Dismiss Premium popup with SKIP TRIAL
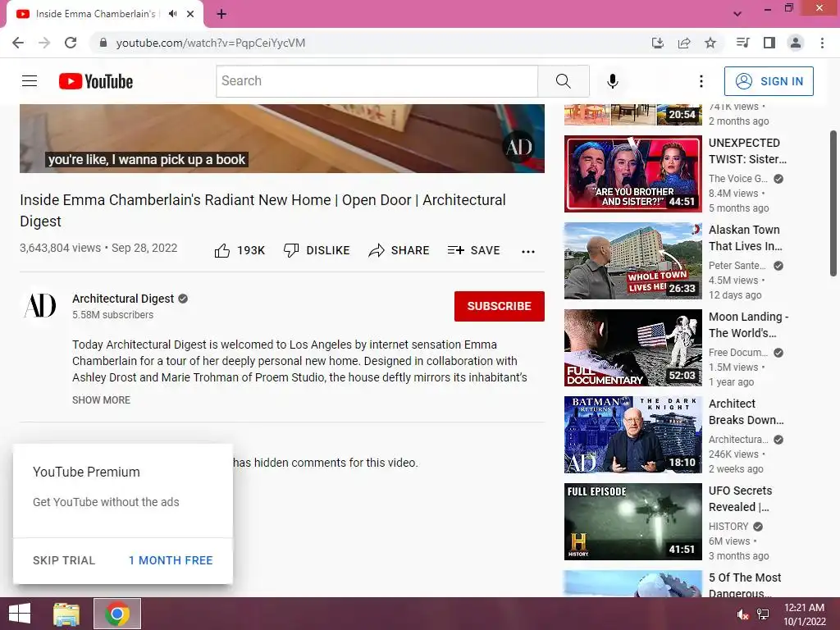Image resolution: width=840 pixels, height=630 pixels. click(x=64, y=560)
